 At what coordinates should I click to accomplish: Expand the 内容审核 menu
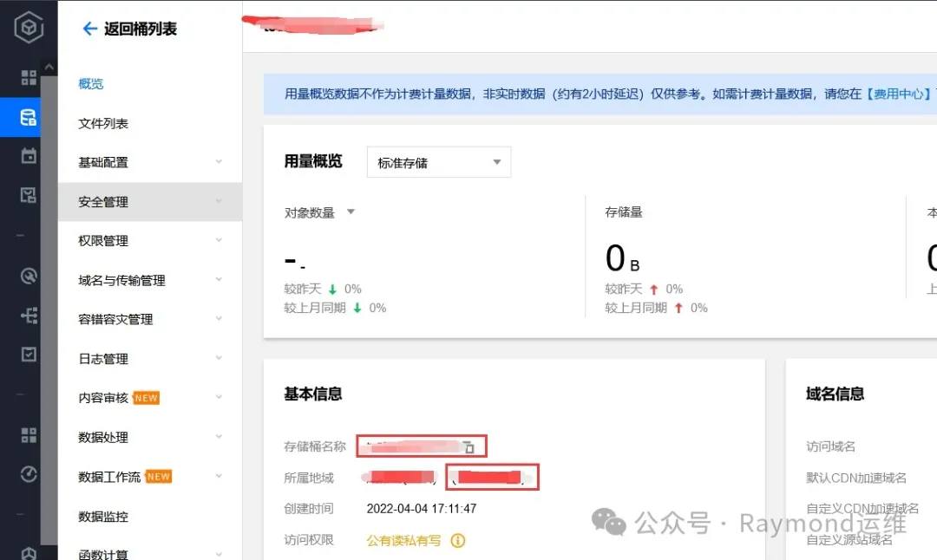coord(150,398)
